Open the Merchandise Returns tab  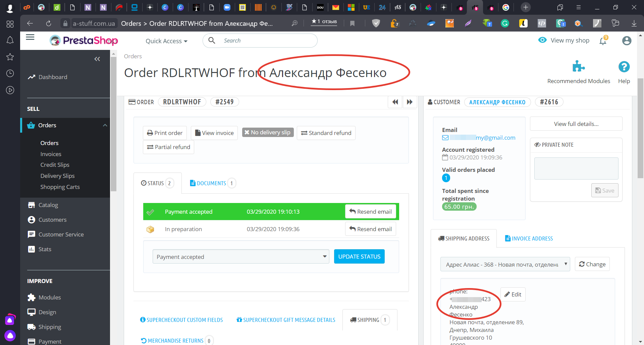[177, 341]
